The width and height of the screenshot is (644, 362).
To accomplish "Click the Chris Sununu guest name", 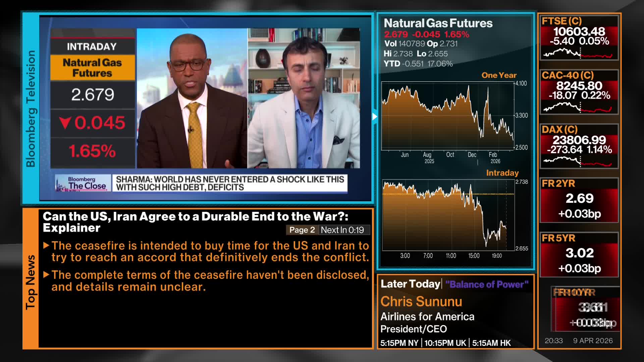I will (421, 301).
